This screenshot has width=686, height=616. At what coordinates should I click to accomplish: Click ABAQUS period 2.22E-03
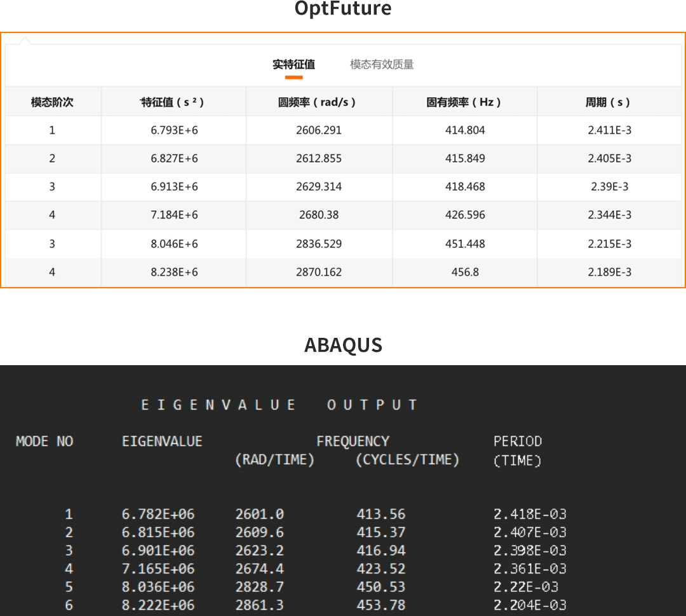pyautogui.click(x=527, y=587)
